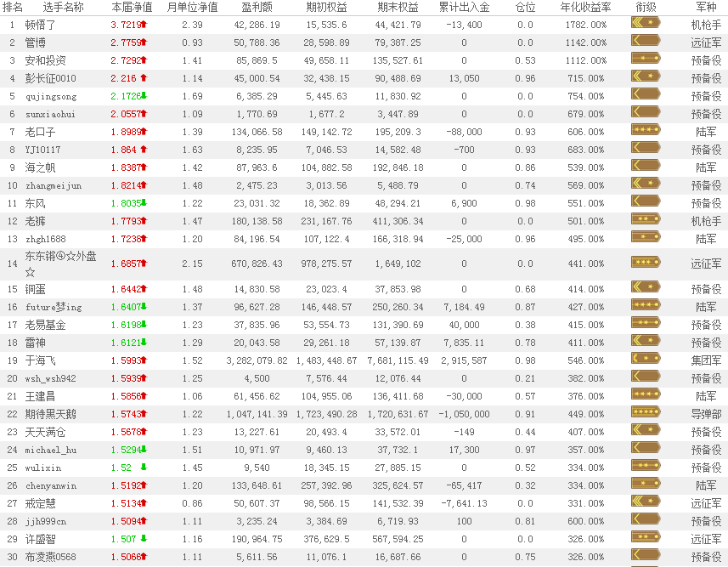728x567 pixels.
Task: Click the 军种 column header
Action: coord(706,7)
